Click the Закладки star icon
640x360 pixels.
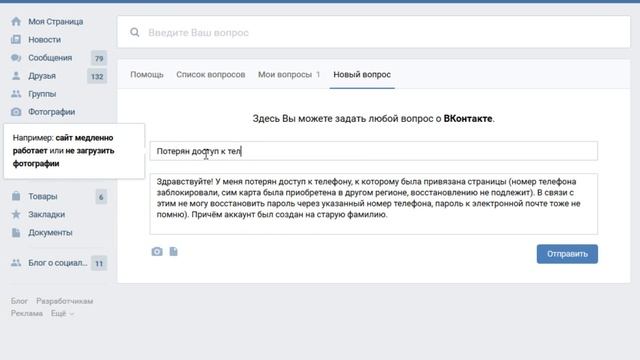click(16, 214)
